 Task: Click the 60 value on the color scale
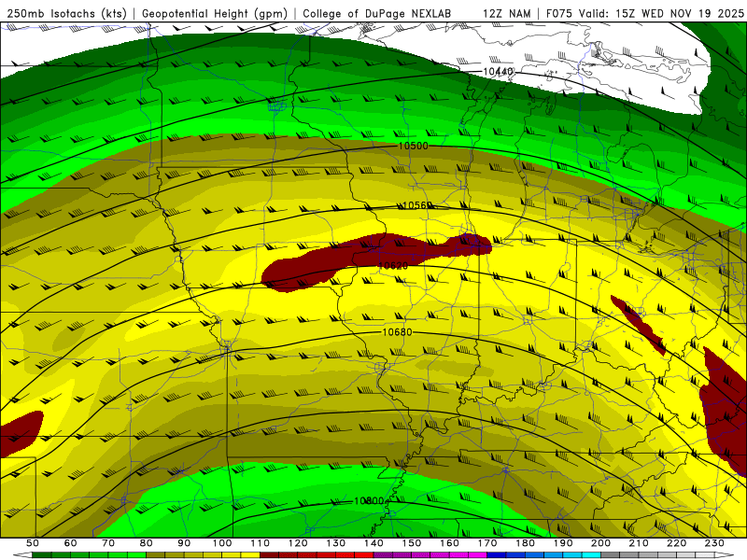pyautogui.click(x=70, y=543)
